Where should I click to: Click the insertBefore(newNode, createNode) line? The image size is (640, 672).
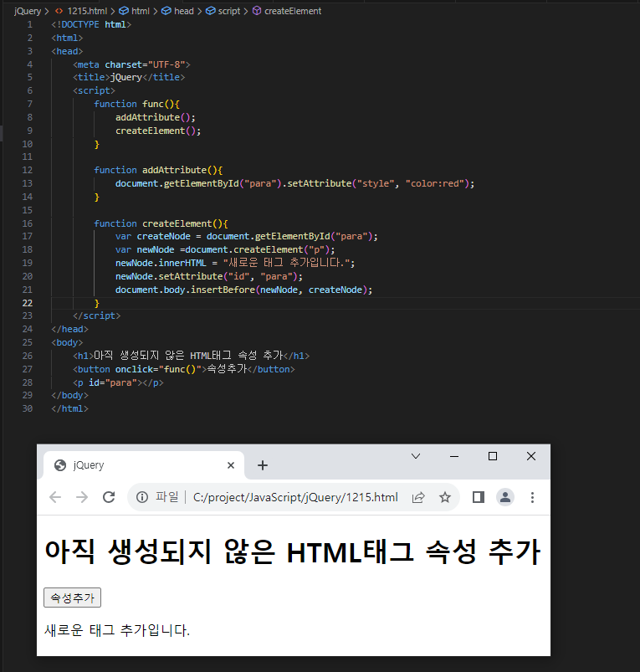point(243,290)
